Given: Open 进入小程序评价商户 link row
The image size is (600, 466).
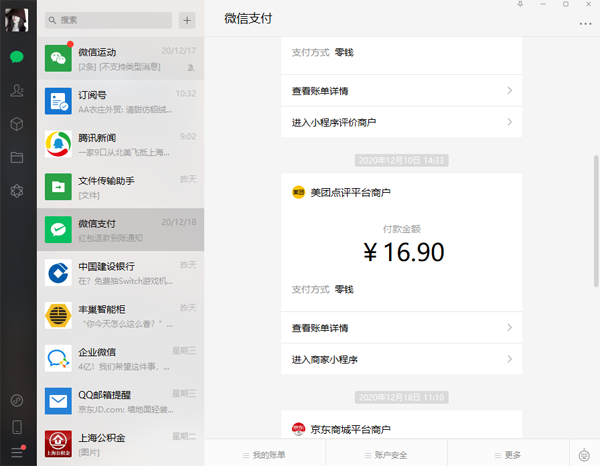Looking at the screenshot, I should 401,122.
